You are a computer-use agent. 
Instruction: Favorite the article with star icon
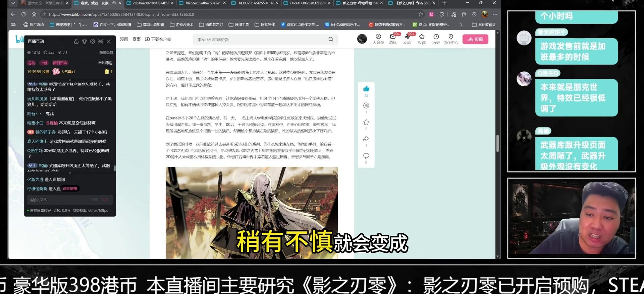pyautogui.click(x=366, y=122)
